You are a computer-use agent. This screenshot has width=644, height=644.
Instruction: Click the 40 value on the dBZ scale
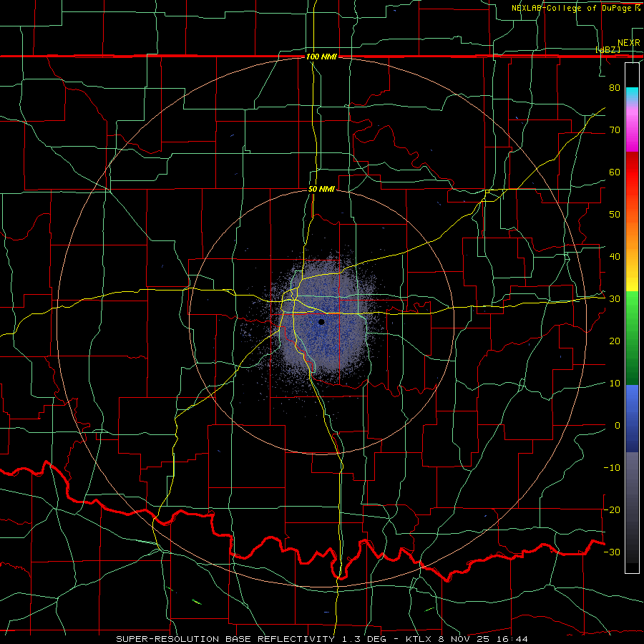point(615,257)
